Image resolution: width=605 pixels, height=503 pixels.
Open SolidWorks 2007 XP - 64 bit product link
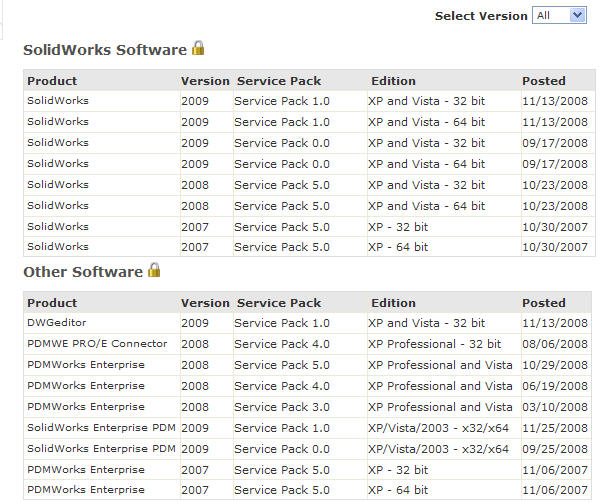pyautogui.click(x=58, y=246)
